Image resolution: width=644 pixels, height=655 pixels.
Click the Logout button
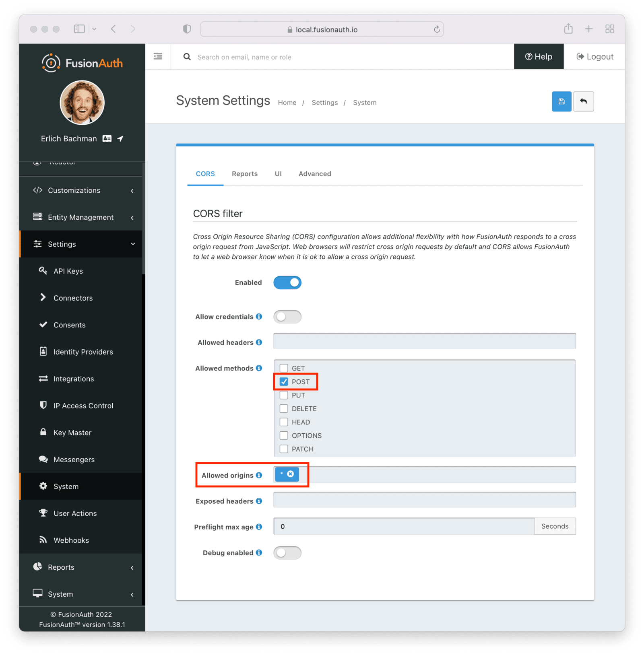595,57
